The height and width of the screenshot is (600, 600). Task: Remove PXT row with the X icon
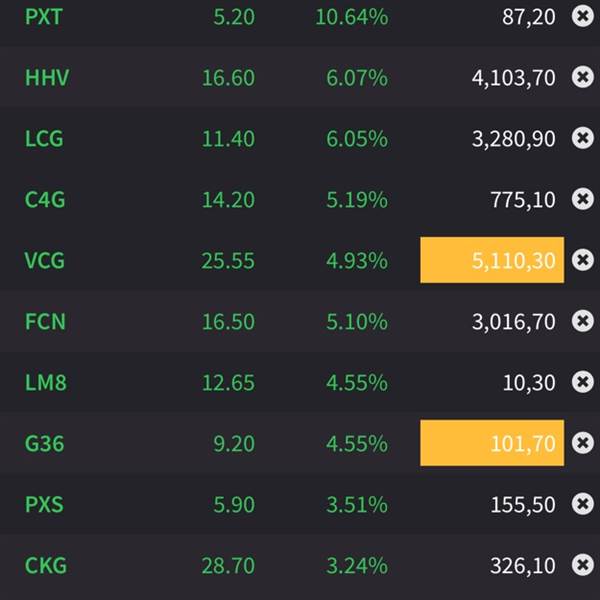582,16
